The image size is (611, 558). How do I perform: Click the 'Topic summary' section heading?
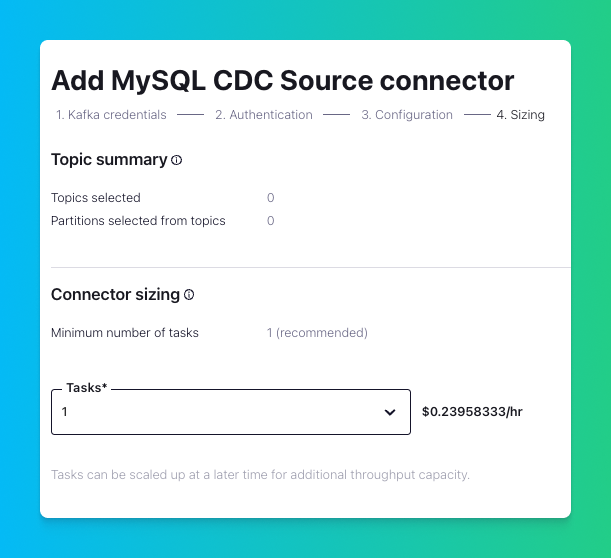(x=109, y=160)
